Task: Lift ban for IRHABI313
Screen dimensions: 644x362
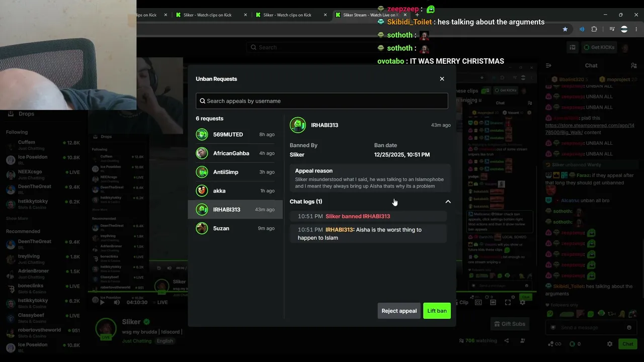Action: [437, 311]
